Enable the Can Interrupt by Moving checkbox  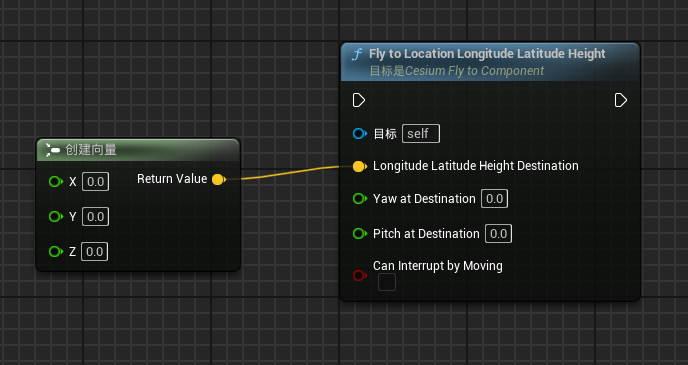387,282
